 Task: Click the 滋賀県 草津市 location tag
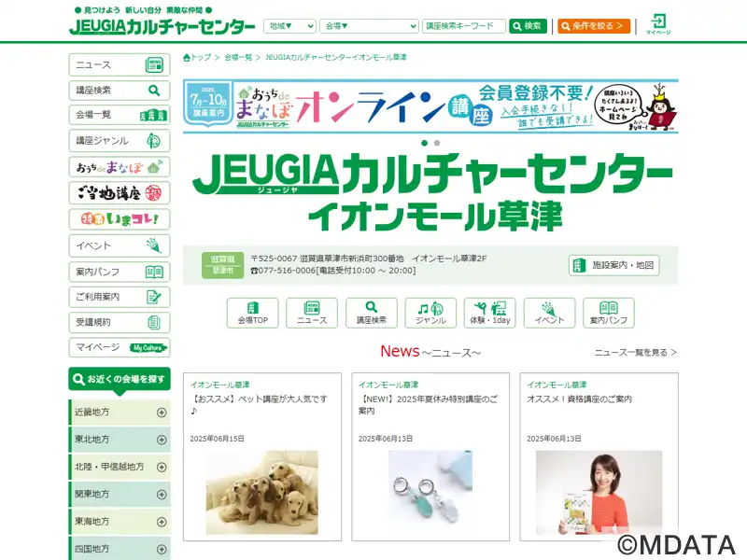222,265
